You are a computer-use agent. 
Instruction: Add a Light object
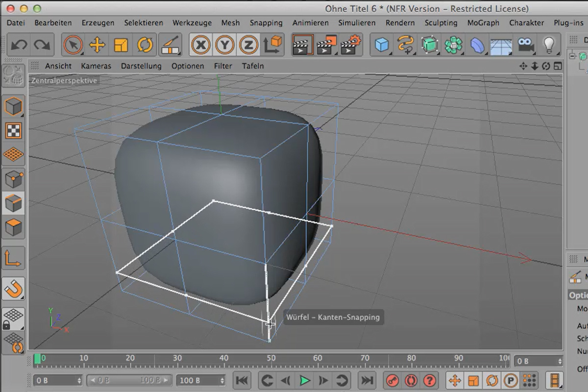click(x=548, y=44)
